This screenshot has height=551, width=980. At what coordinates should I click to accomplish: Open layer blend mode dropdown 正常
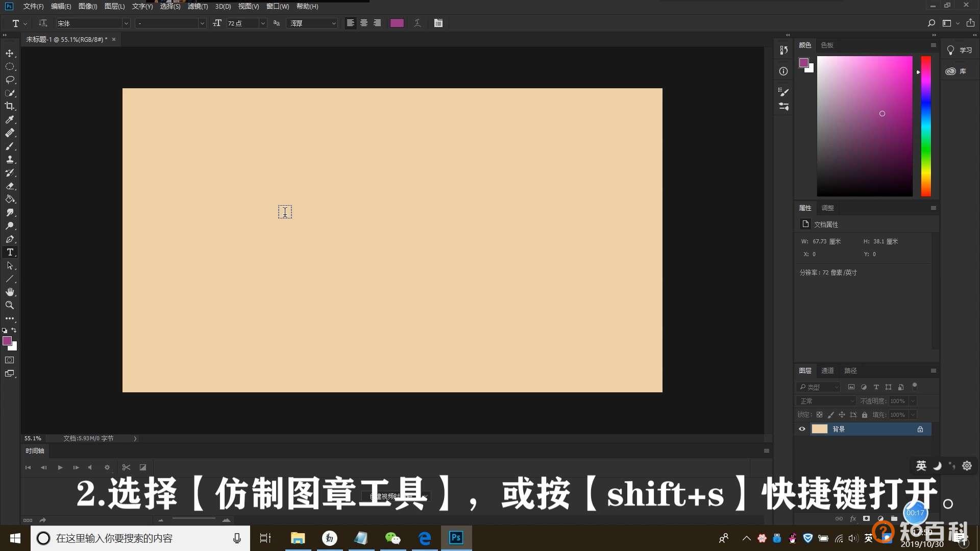click(x=826, y=401)
